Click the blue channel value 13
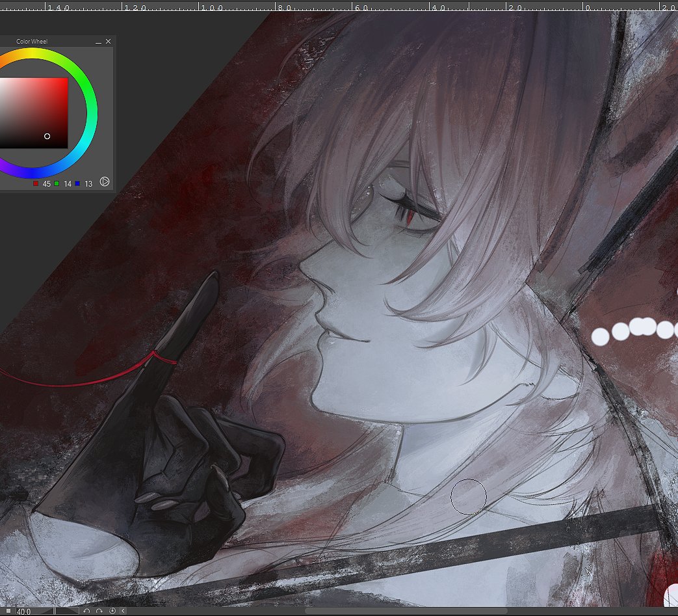 pos(88,184)
